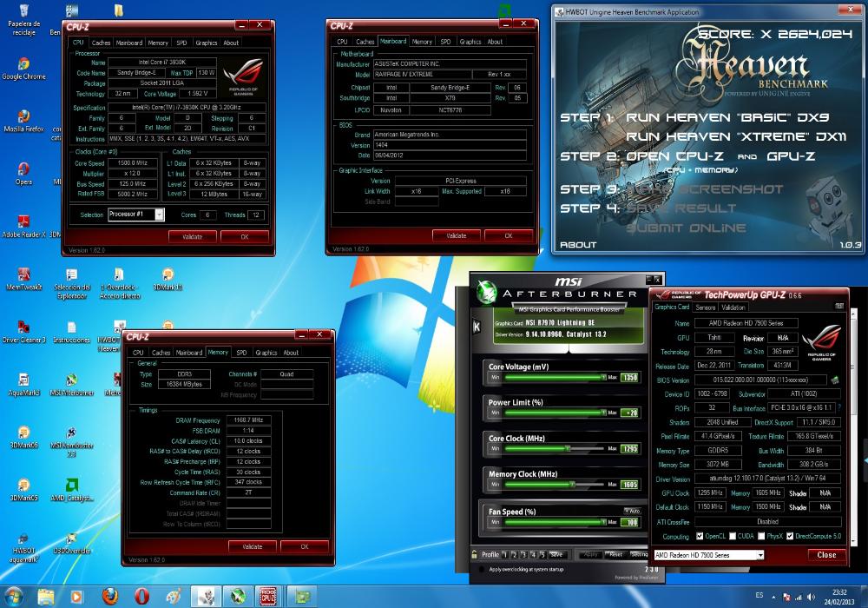Open the Selección del Explorador desktop icon
The height and width of the screenshot is (608, 868).
[72, 283]
